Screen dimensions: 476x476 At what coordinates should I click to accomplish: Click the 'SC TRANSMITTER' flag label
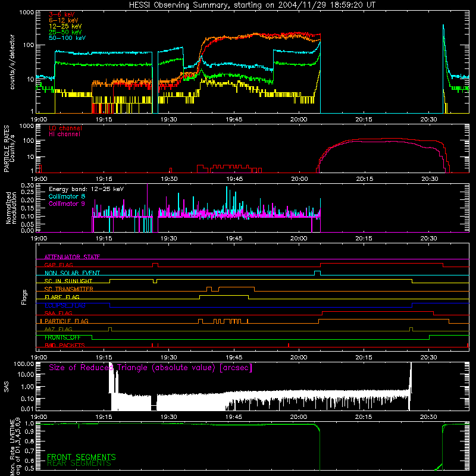[x=68, y=289]
